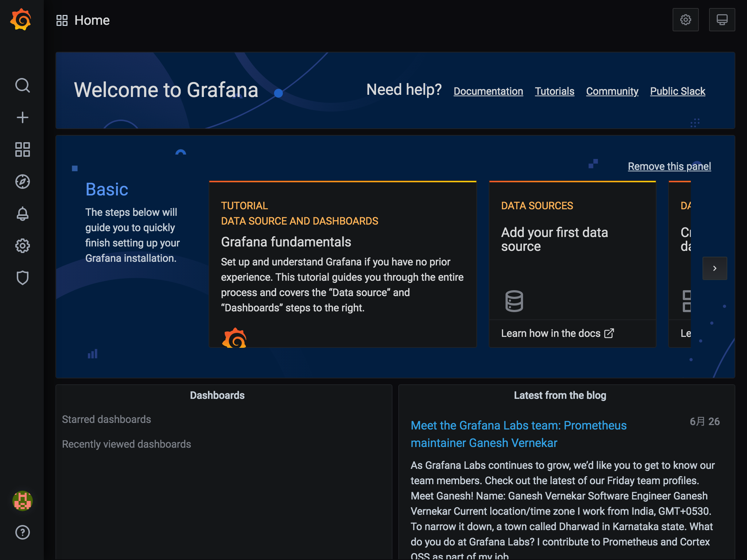Viewport: 747px width, 560px height.
Task: Open the Configuration gear in sidebar
Action: click(x=22, y=246)
